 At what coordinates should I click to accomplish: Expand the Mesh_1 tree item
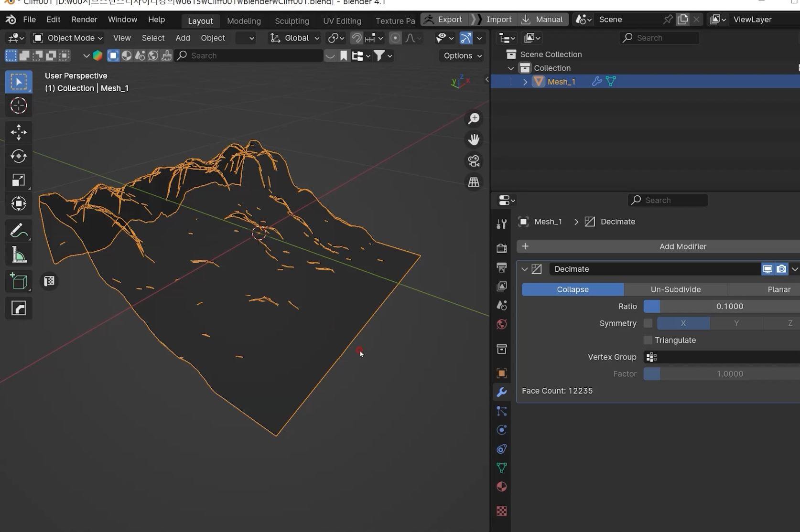coord(525,82)
